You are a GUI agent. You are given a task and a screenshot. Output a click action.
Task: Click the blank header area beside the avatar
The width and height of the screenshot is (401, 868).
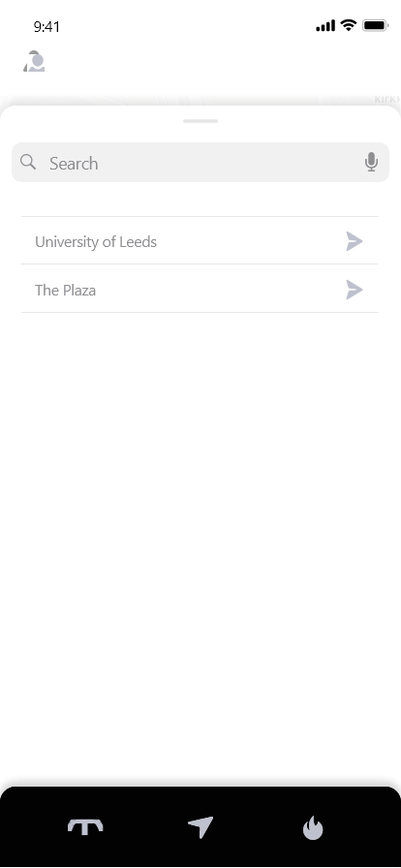pos(222,61)
